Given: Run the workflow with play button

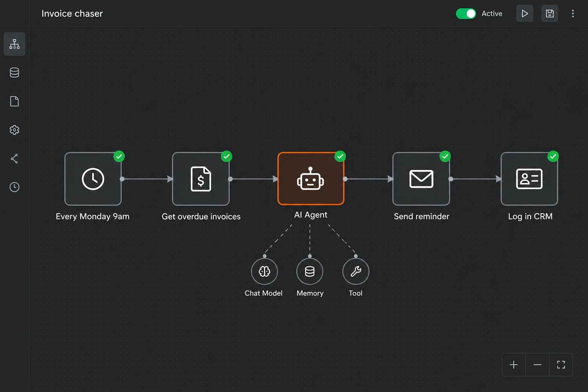Looking at the screenshot, I should [525, 13].
